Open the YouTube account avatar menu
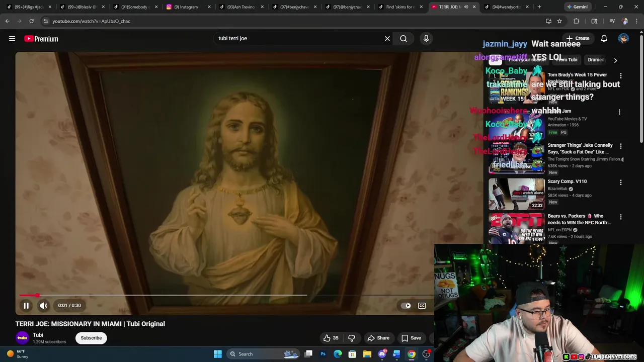The height and width of the screenshot is (362, 644). (x=623, y=39)
